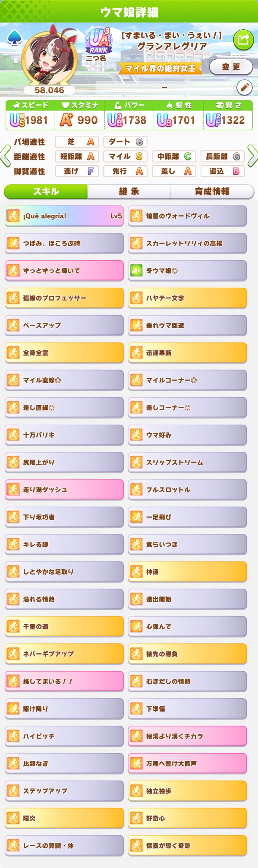Click the 秘湯より湧くチカラ skill icon
Screen dimensions: 258x868
(x=136, y=735)
